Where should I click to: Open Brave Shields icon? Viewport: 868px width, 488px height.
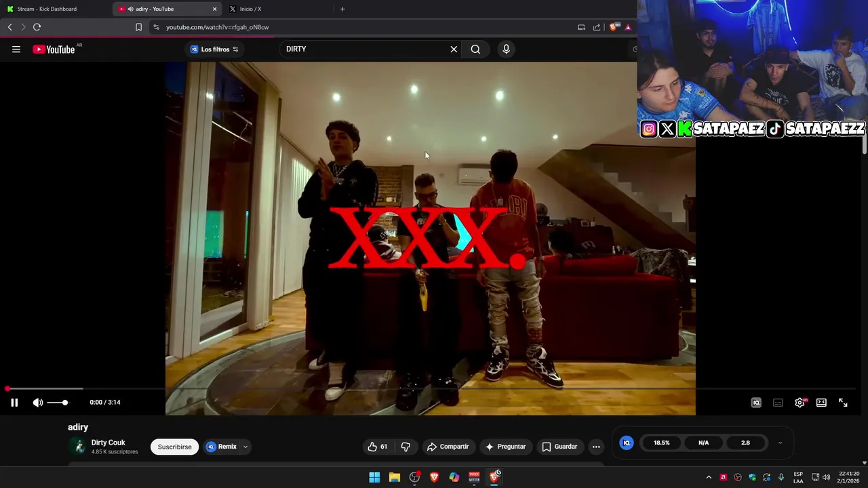[x=614, y=27]
